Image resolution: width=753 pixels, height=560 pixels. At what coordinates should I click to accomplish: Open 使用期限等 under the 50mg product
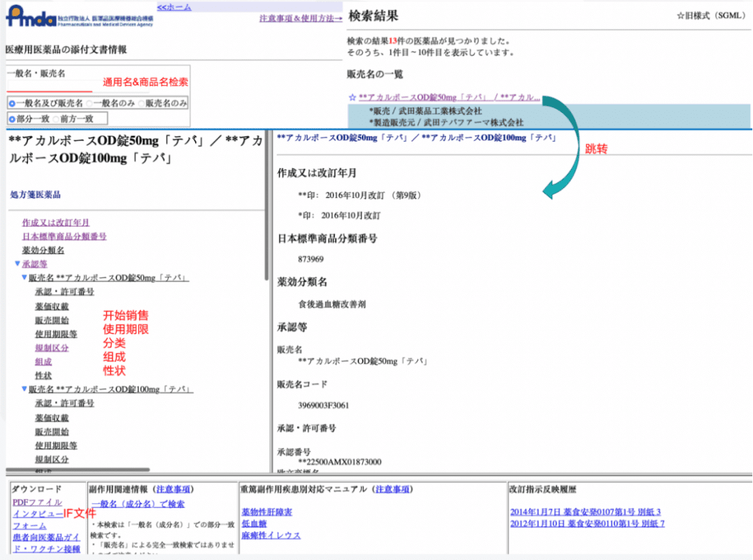[56, 334]
